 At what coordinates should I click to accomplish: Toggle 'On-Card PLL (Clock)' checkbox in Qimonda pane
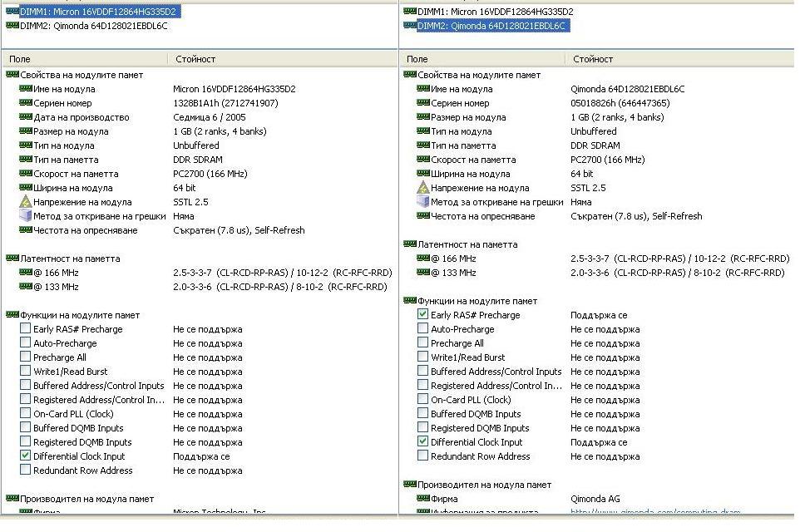tap(422, 399)
